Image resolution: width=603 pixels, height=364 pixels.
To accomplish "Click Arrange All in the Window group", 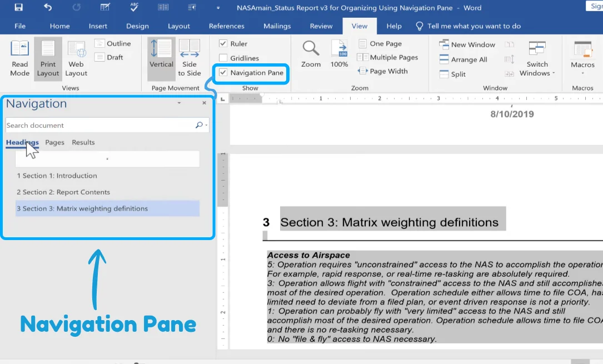I will click(x=466, y=59).
